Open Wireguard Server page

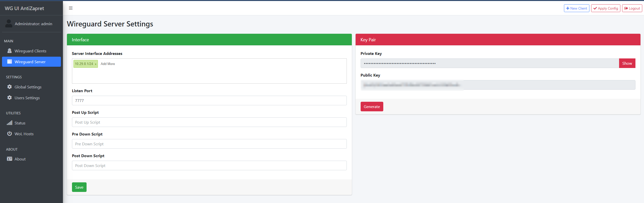pos(31,62)
